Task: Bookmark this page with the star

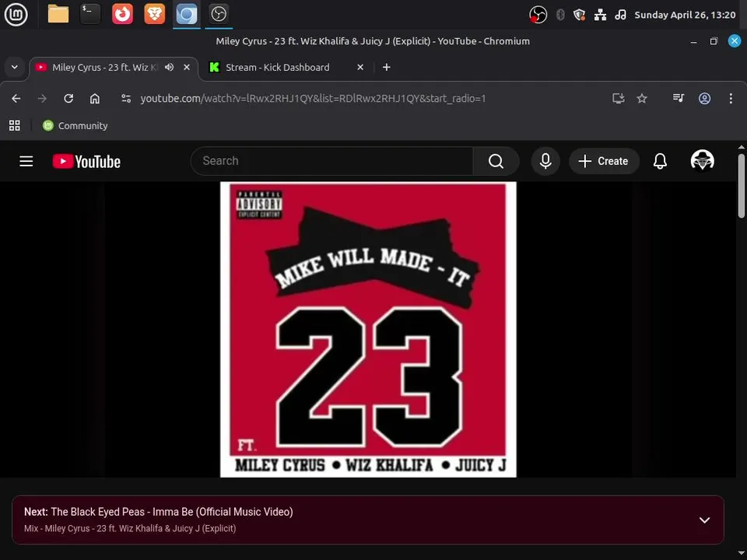Action: click(642, 98)
